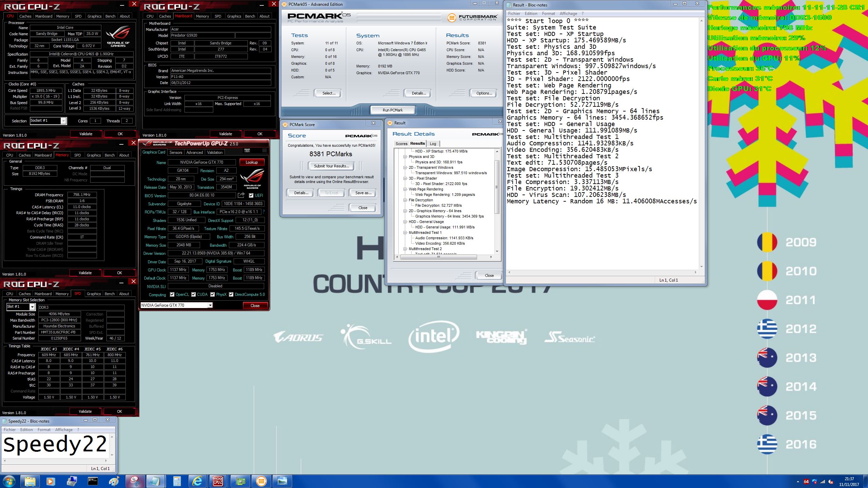Click the GPU-Z Name field NVIDIA GeForce GTX 770
Image resolution: width=868 pixels, height=488 pixels.
202,162
